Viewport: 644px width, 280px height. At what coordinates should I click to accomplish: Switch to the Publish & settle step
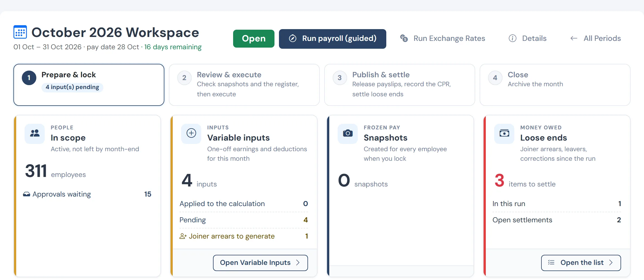400,85
